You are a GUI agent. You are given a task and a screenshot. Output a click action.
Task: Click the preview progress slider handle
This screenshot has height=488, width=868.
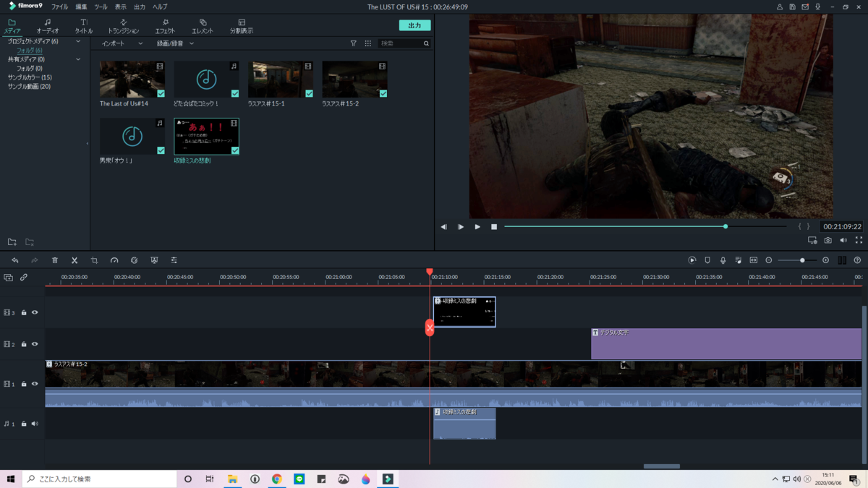[x=726, y=226]
